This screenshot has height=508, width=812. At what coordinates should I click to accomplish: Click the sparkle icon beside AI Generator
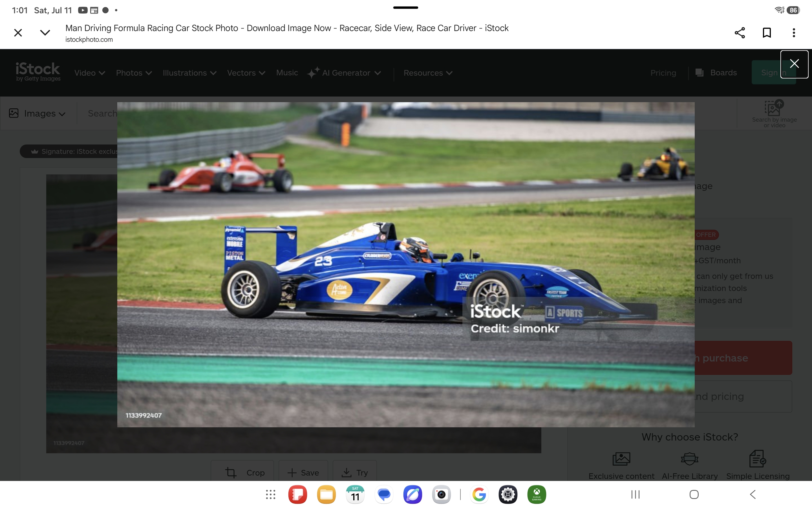point(313,73)
